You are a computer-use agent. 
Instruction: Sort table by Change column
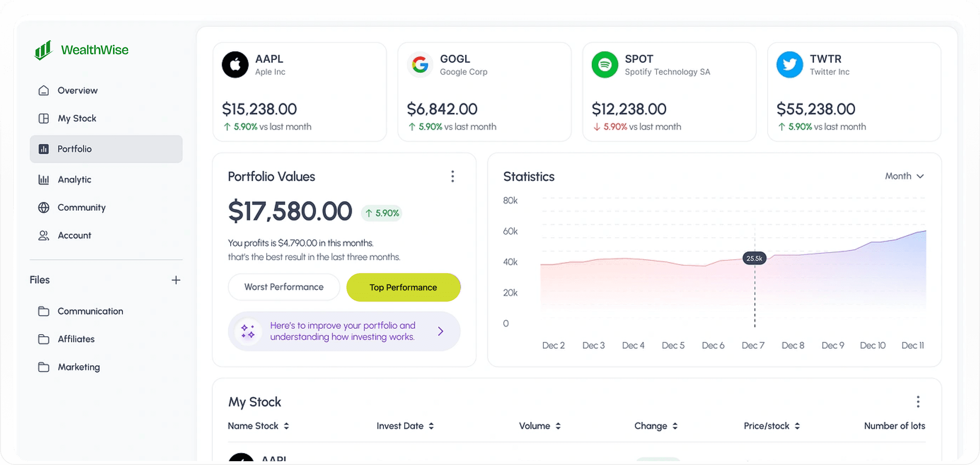point(656,426)
